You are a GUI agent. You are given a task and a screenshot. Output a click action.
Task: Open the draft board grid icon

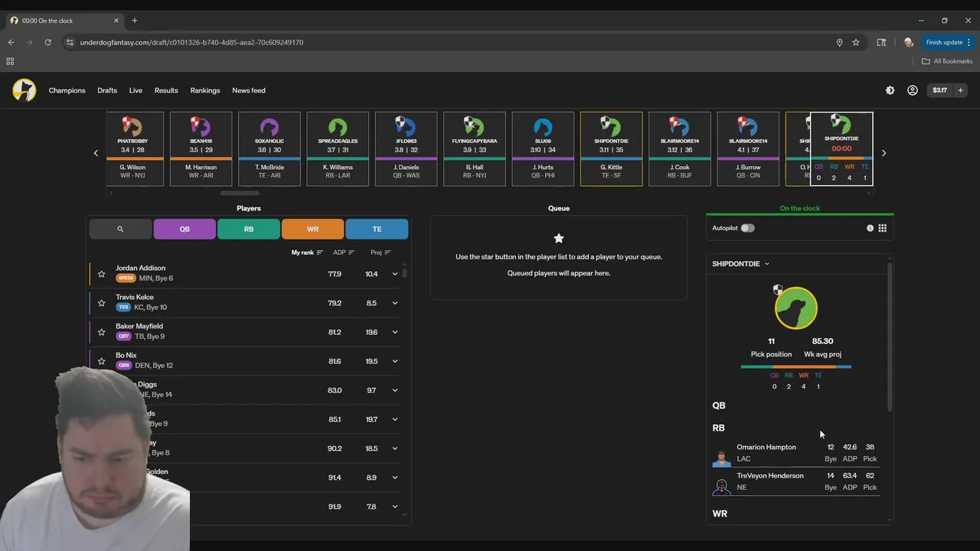pos(883,228)
